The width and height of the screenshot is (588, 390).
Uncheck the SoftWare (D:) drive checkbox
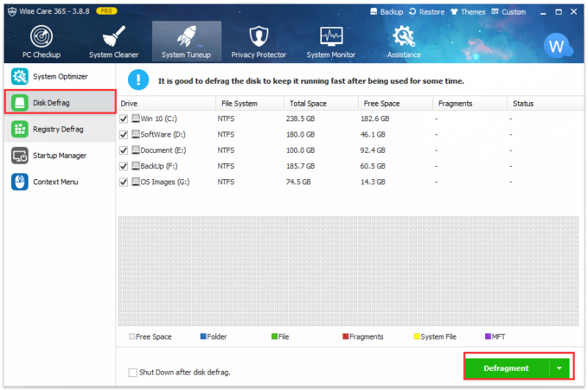(123, 135)
